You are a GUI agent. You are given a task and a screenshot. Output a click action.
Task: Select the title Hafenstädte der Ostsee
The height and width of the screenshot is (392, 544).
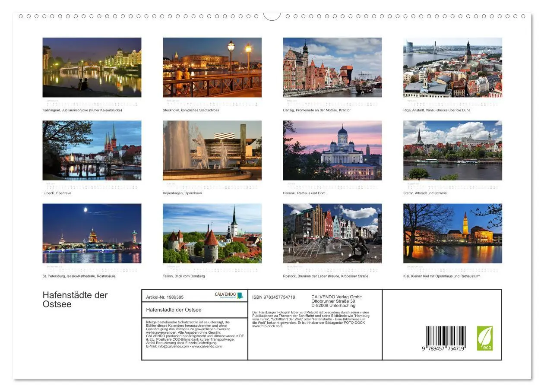click(x=74, y=299)
